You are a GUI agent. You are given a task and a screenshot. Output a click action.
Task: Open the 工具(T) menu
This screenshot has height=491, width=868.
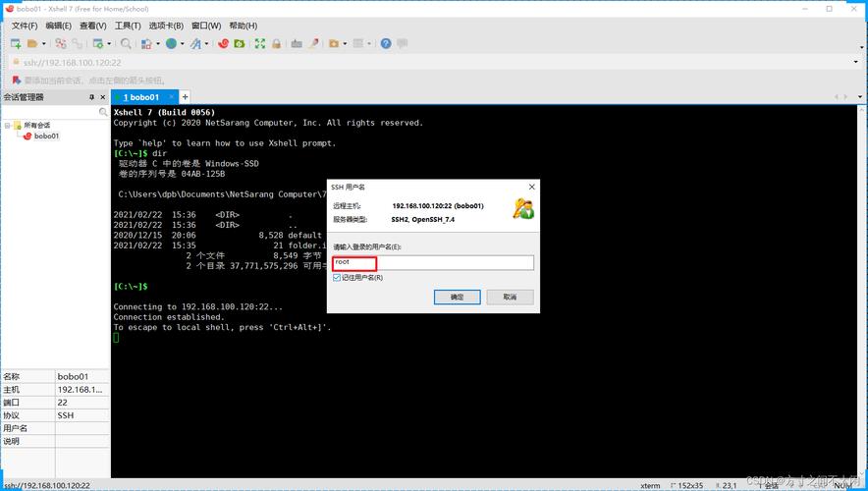point(128,26)
